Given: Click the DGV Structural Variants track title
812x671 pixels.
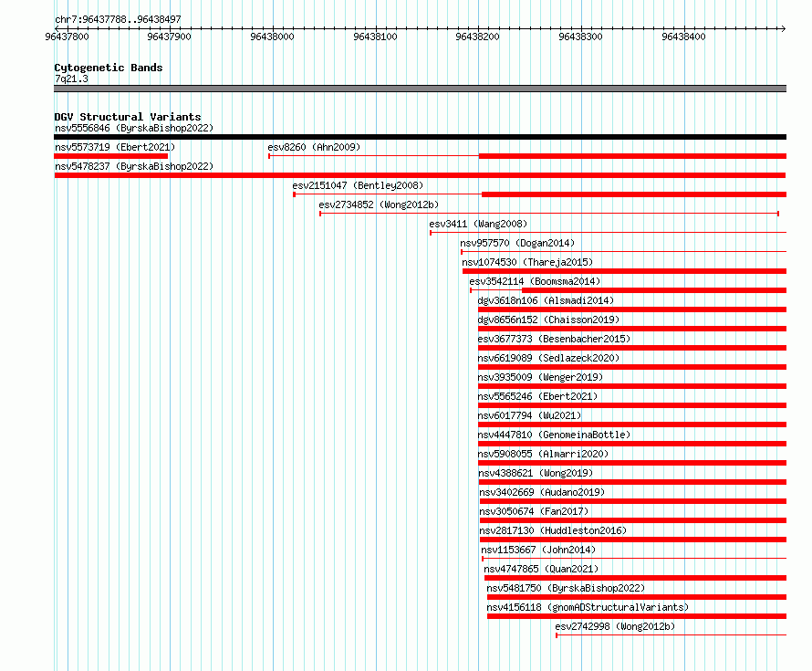Looking at the screenshot, I should tap(128, 117).
